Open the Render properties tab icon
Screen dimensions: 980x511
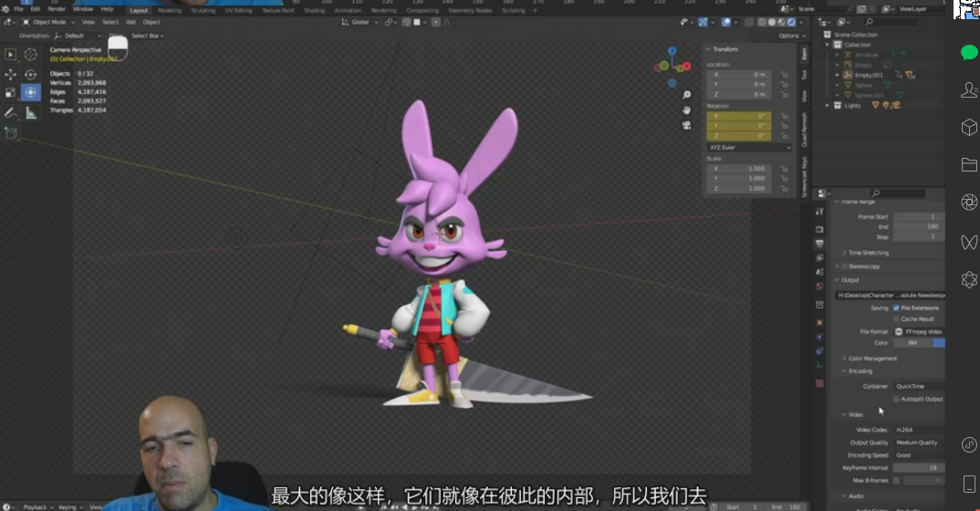tap(819, 229)
